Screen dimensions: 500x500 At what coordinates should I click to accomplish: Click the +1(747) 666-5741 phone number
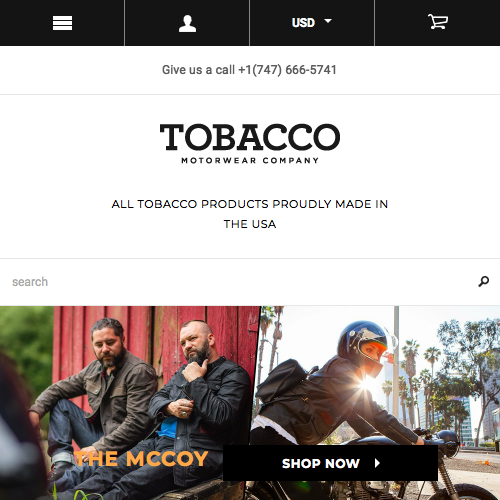tap(287, 70)
